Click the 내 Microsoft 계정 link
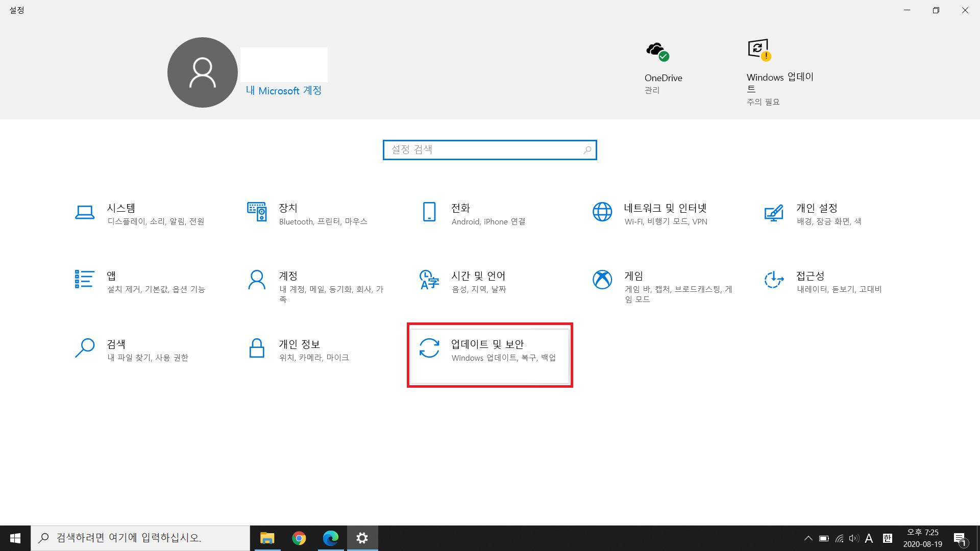This screenshot has height=551, width=980. [x=284, y=91]
